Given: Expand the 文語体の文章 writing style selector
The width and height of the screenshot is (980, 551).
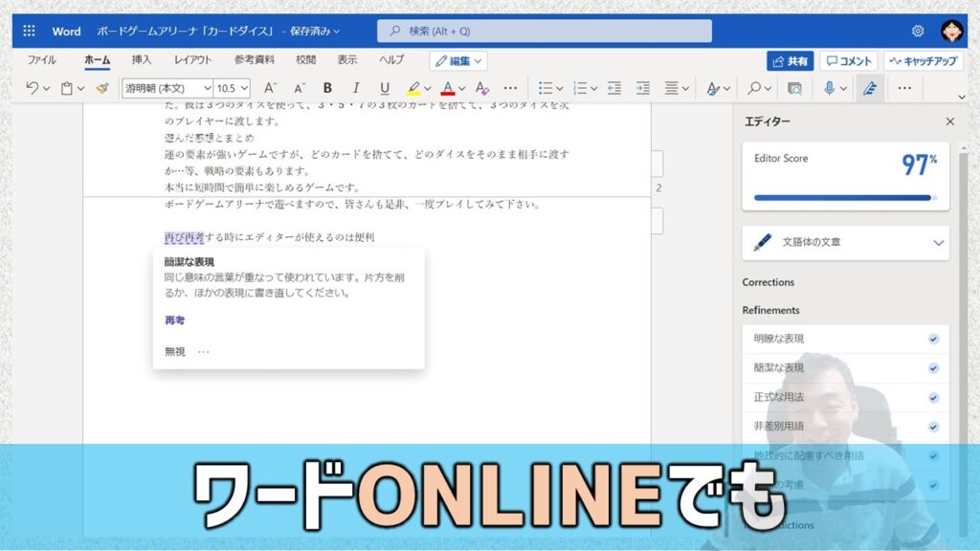Looking at the screenshot, I should (845, 242).
